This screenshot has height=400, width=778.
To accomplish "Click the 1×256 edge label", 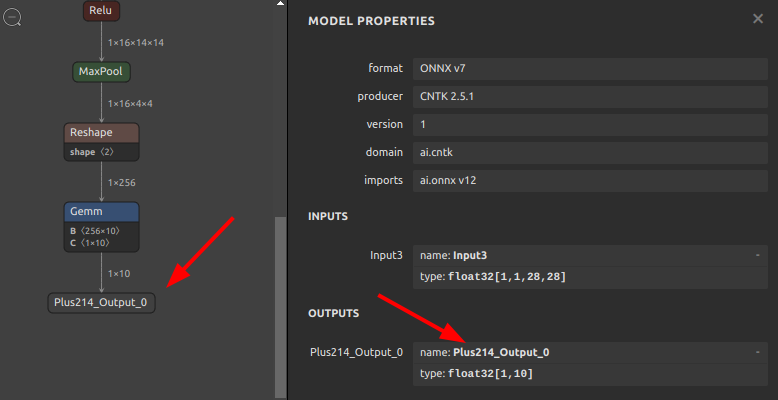I will click(x=122, y=183).
